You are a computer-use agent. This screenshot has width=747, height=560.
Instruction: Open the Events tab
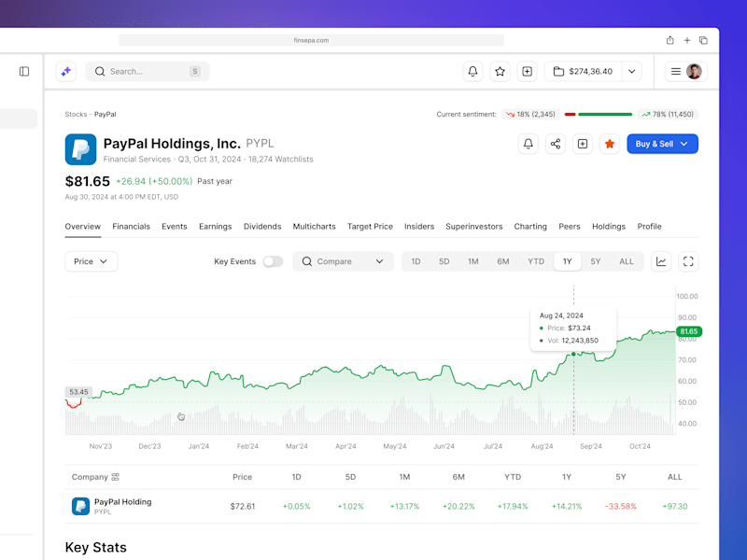tap(175, 227)
